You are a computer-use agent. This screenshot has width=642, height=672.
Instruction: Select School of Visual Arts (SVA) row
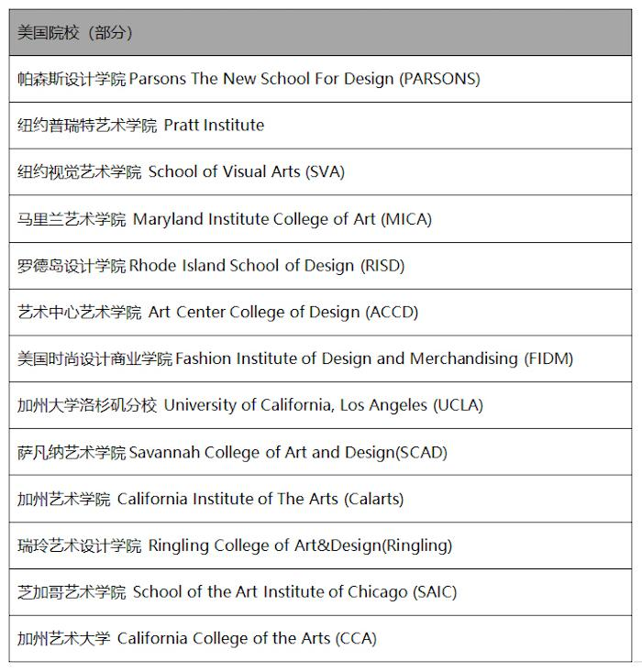(320, 171)
